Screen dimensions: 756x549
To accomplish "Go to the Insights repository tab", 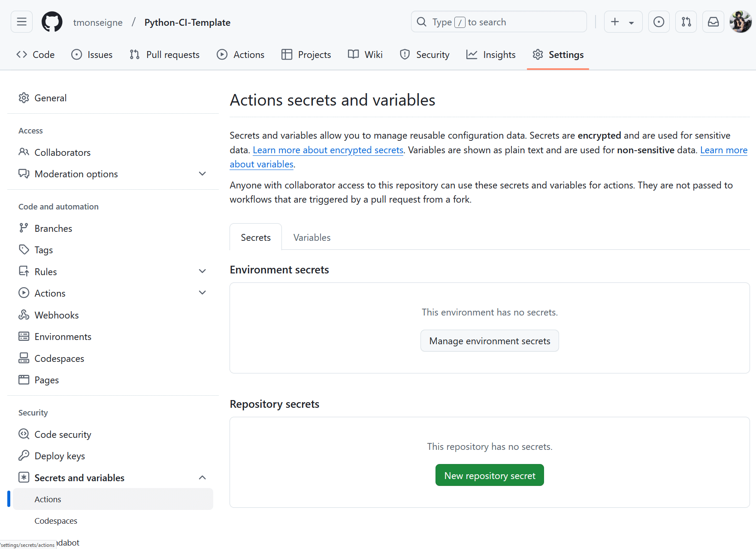I will click(x=491, y=55).
